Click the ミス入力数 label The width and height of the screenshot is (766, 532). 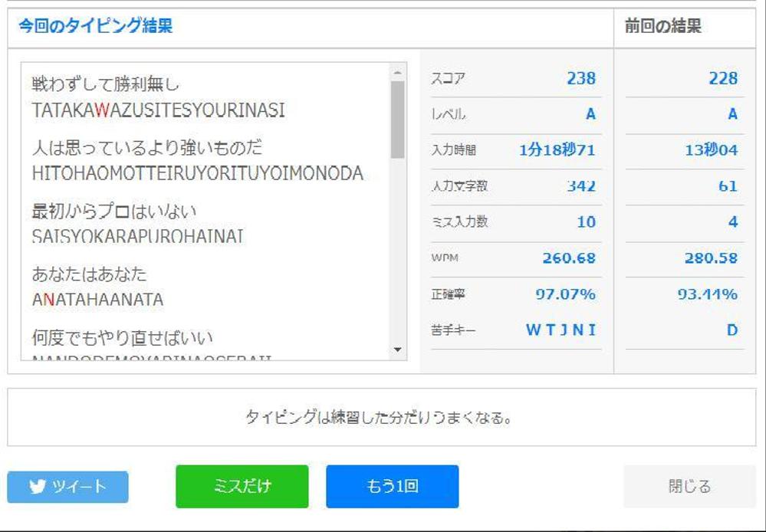459,222
